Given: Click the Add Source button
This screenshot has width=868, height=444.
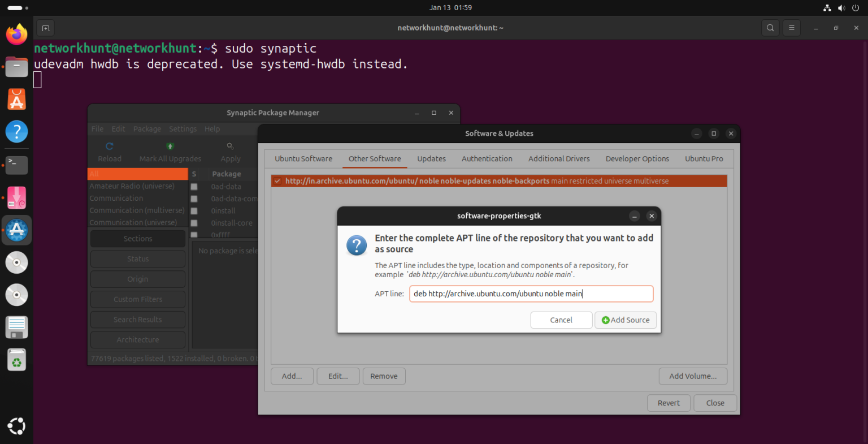Looking at the screenshot, I should click(x=626, y=320).
